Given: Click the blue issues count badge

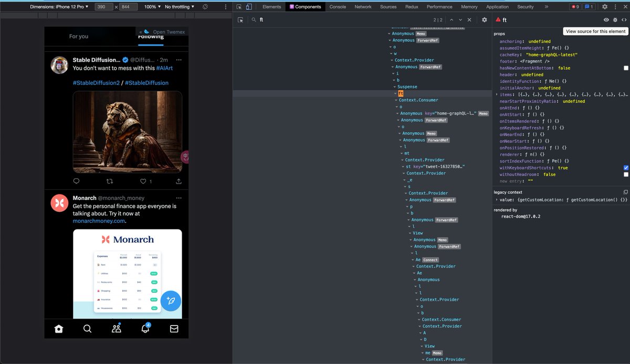Looking at the screenshot, I should (589, 7).
